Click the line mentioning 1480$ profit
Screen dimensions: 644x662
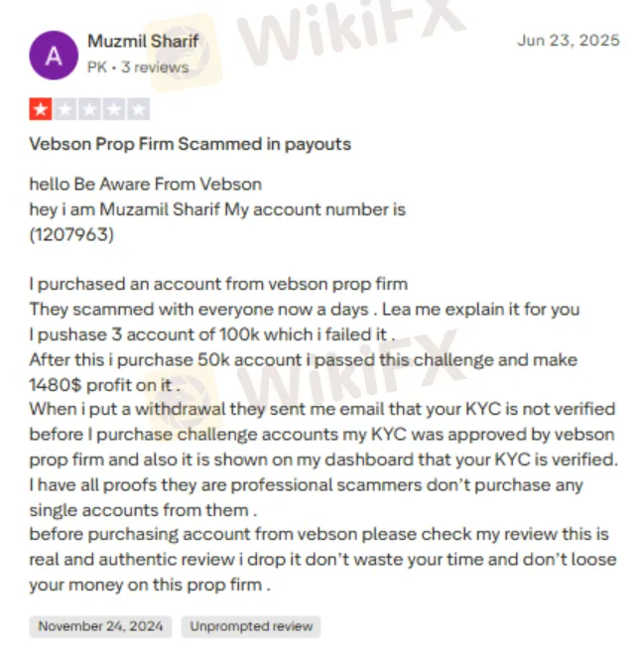point(104,385)
